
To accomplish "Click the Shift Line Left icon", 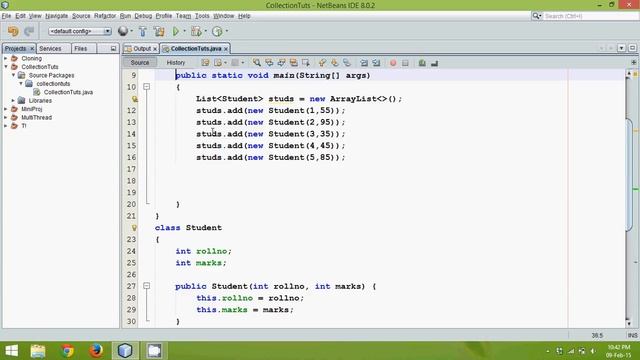I will point(364,62).
